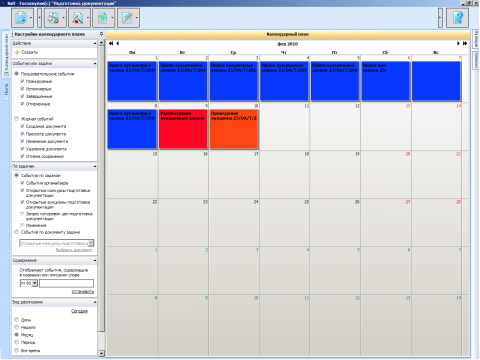Screen dimensions: 480x360
Task: Toggle the Исполняемые checkbox
Action: 22,89
